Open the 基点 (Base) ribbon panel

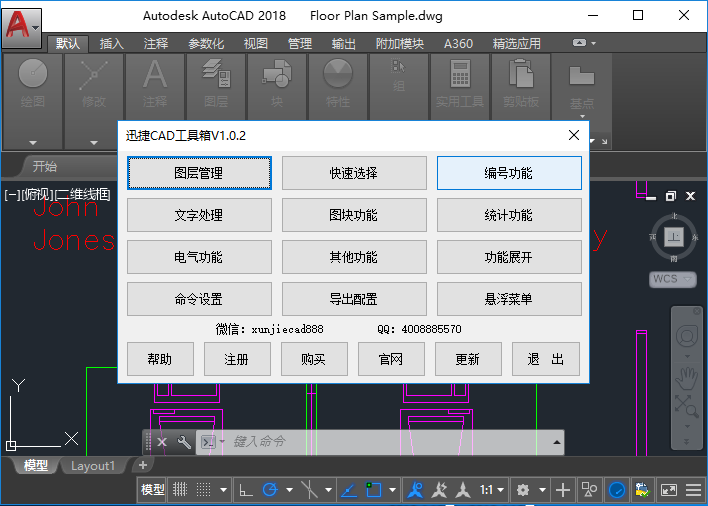click(x=582, y=86)
